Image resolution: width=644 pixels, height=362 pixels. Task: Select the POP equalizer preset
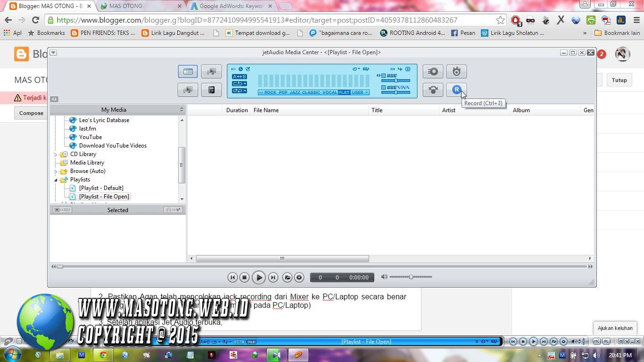[x=283, y=92]
